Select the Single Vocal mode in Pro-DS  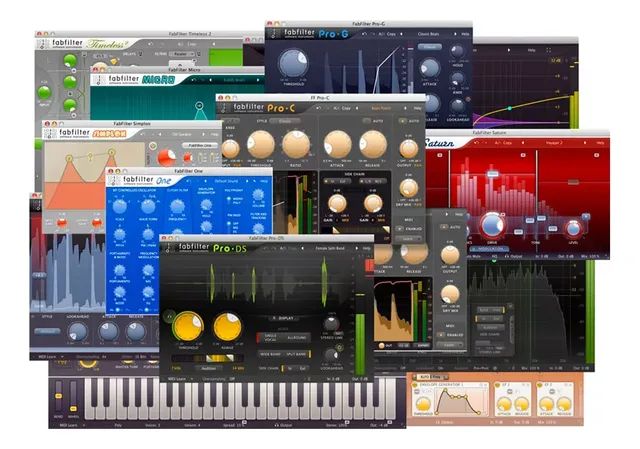tap(270, 337)
